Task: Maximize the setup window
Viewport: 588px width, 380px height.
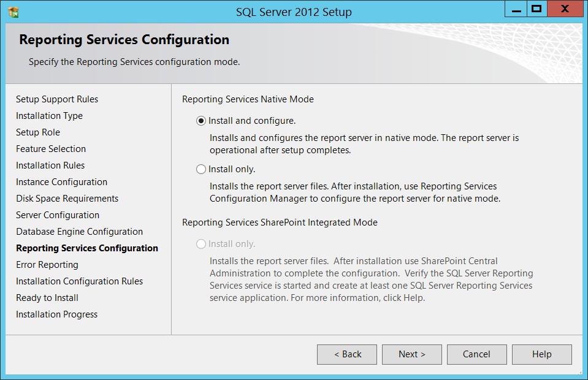Action: (537, 9)
